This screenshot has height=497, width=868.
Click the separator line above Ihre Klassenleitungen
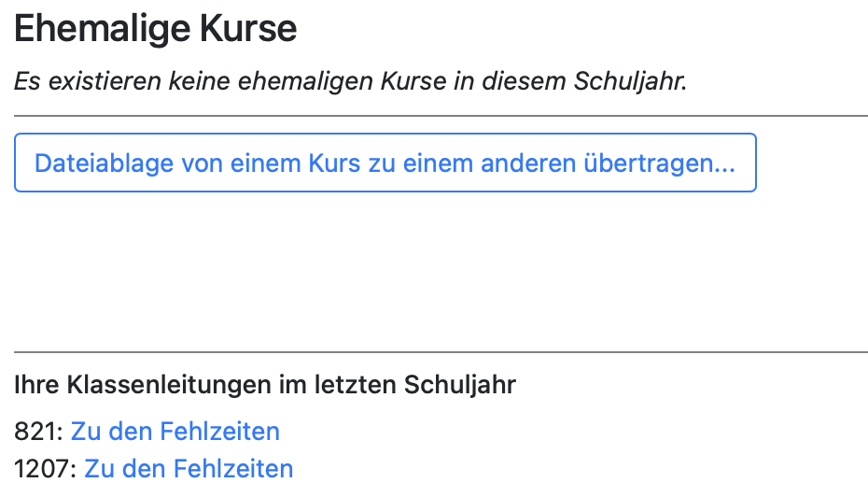coord(441,352)
